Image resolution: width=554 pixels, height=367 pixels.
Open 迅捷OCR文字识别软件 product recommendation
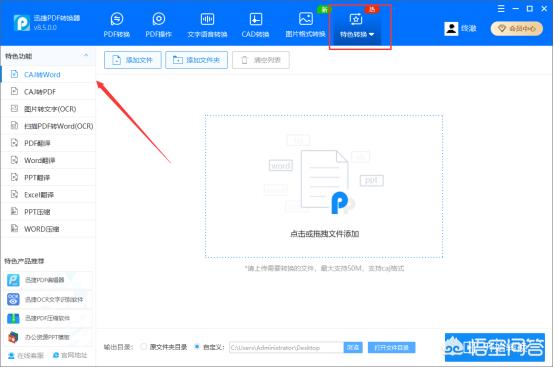tap(48, 299)
